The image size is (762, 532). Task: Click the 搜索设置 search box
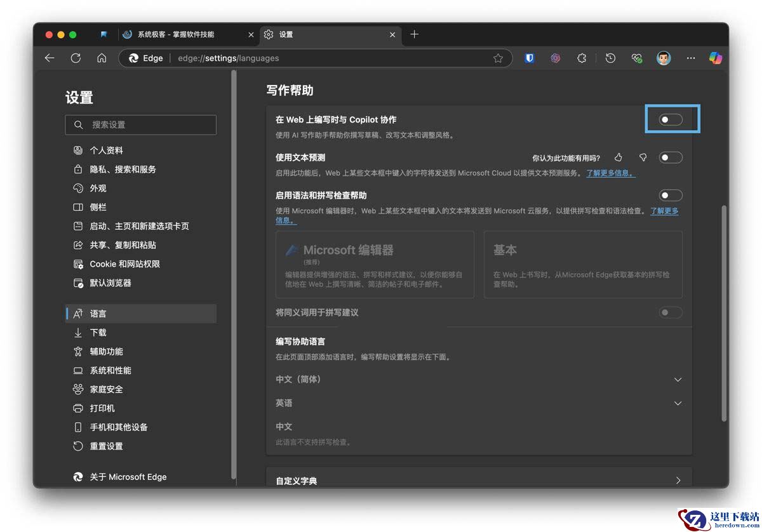[140, 124]
